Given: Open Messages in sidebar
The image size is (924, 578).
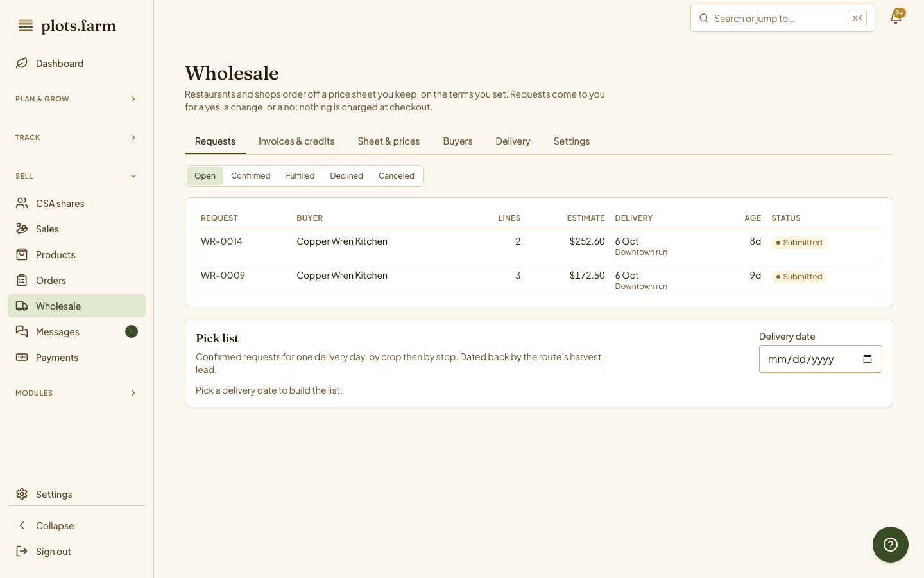Looking at the screenshot, I should 76,331.
